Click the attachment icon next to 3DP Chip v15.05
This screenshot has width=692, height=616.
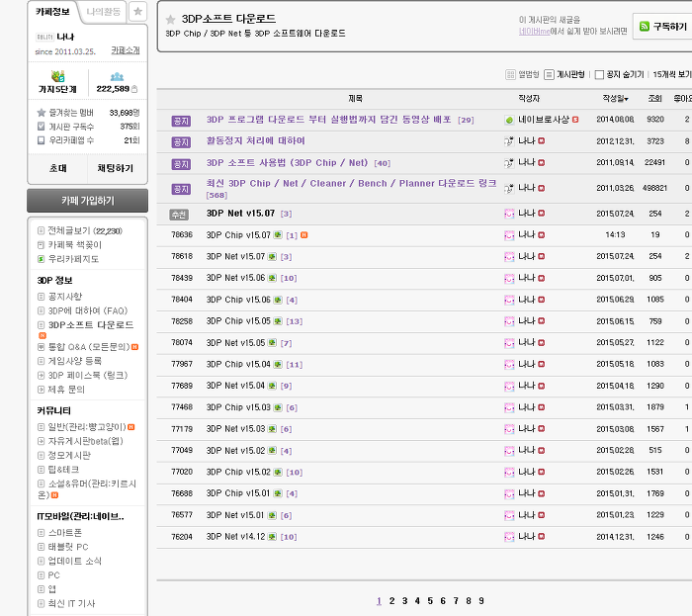coord(278,321)
